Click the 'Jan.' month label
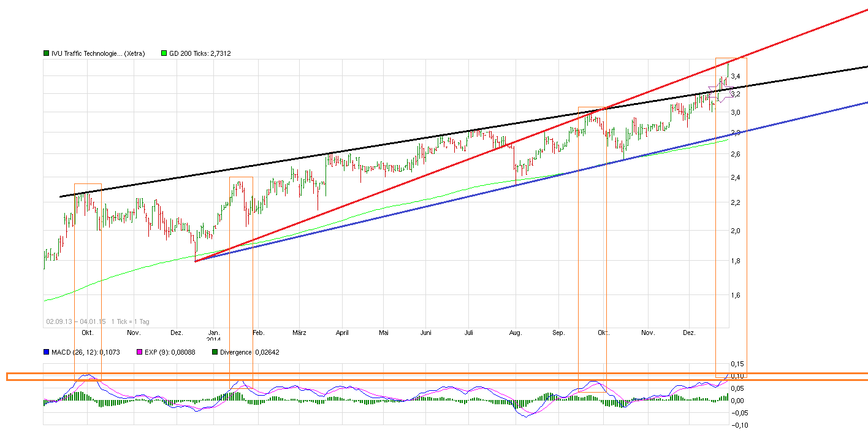The width and height of the screenshot is (868, 446). [215, 333]
